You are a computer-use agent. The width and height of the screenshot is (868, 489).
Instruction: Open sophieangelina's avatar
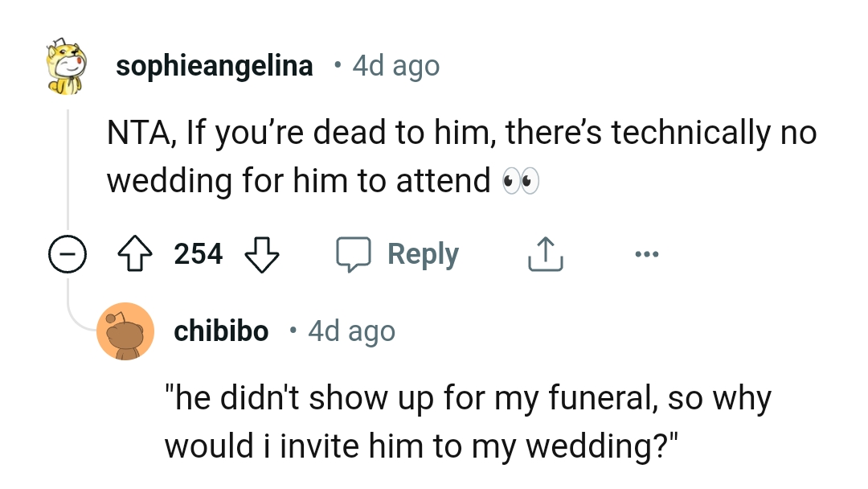(64, 64)
